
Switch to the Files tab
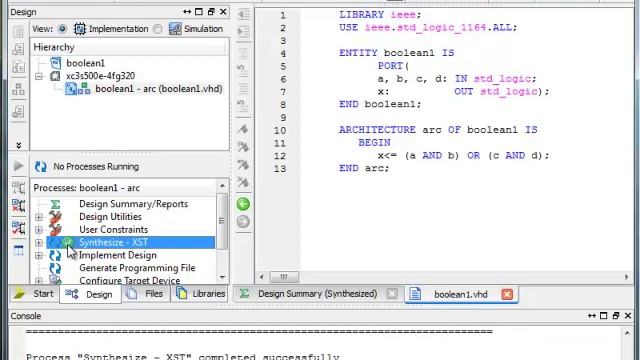145,294
